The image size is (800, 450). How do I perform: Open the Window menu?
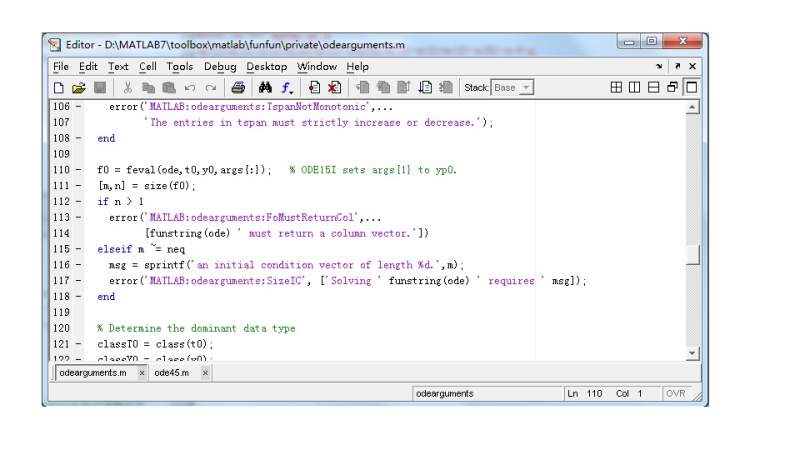point(317,67)
